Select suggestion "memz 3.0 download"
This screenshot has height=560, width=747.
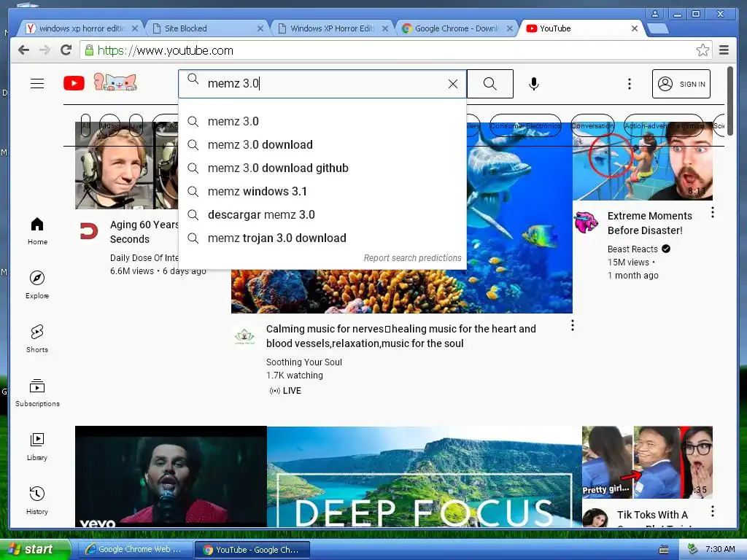(x=322, y=145)
